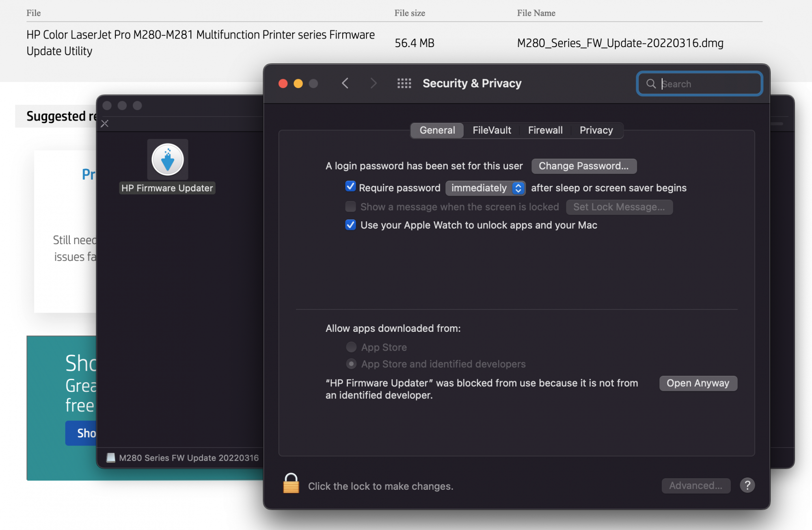Switch to the FileVault tab
The image size is (812, 530).
pos(492,130)
